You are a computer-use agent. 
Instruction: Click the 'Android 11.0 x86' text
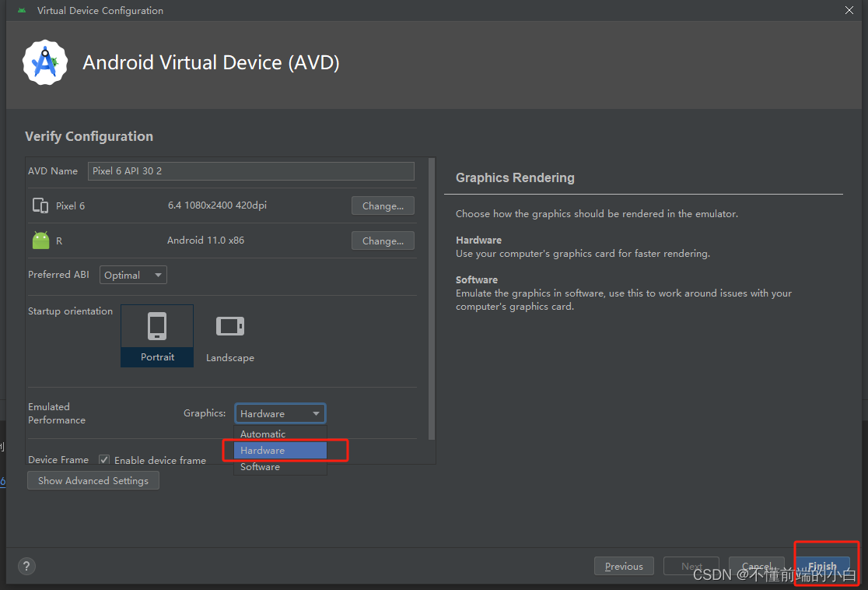point(205,240)
